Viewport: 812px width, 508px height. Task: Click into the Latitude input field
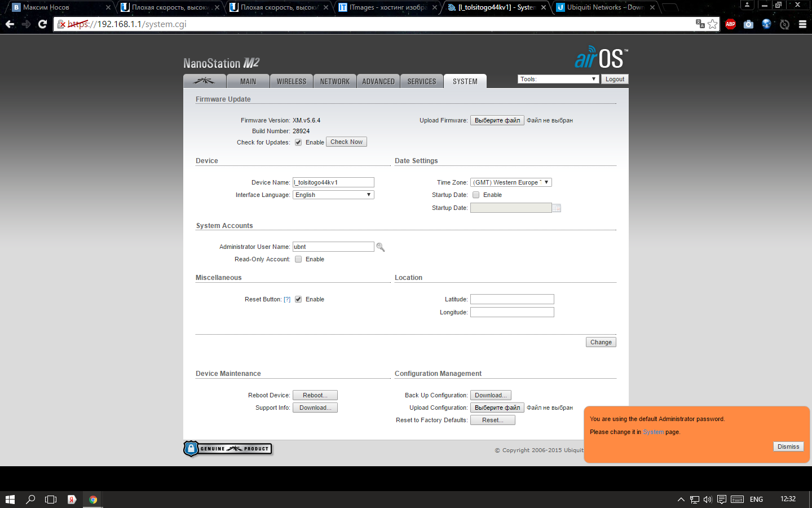[x=511, y=299]
